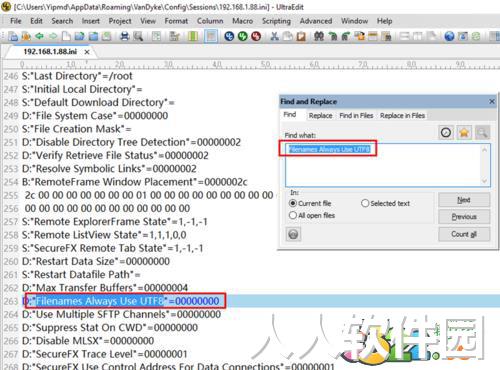Image resolution: width=500 pixels, height=370 pixels.
Task: Click the Find what field scroll up arrow
Action: [485, 150]
